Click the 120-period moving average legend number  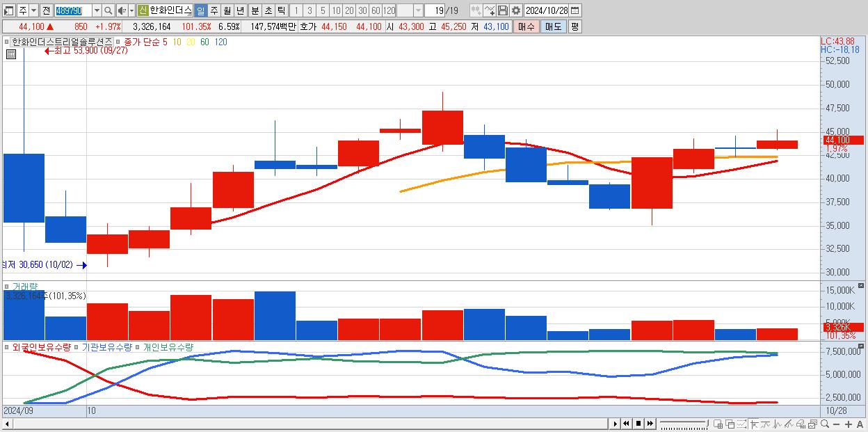pyautogui.click(x=220, y=42)
